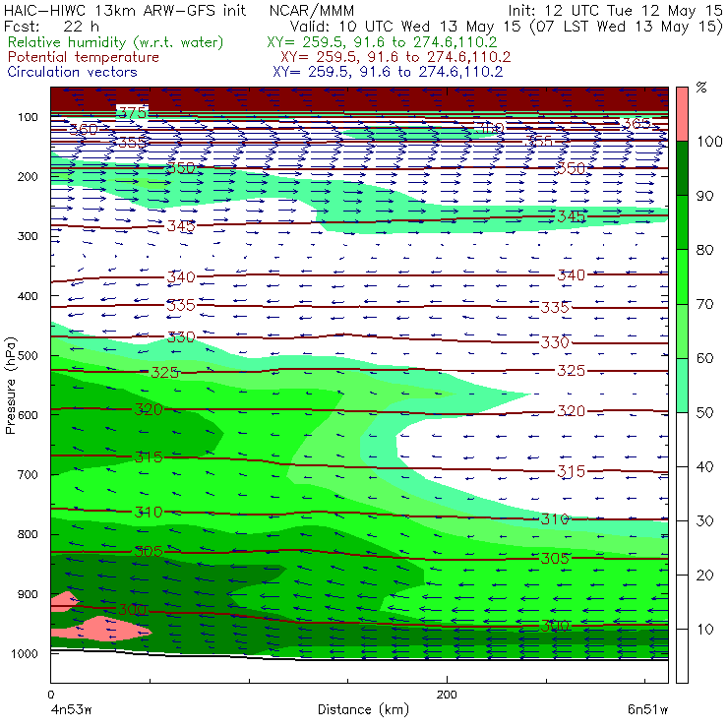The width and height of the screenshot is (728, 728).
Task: Click the 'Pressure (hPa)' axis title
Action: point(10,386)
